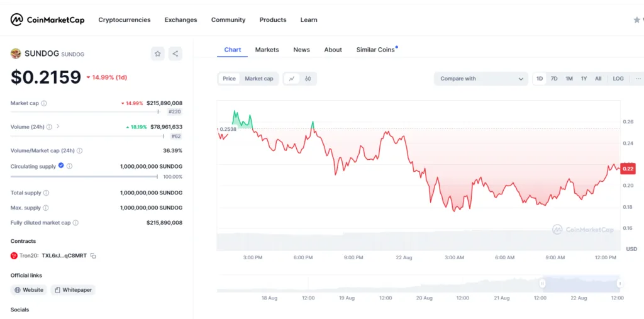Click the $0.2159 price value
The width and height of the screenshot is (644, 319).
(x=46, y=77)
